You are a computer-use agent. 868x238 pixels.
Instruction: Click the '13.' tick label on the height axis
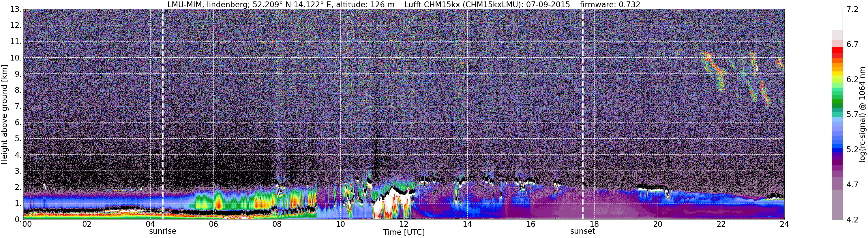pos(16,10)
